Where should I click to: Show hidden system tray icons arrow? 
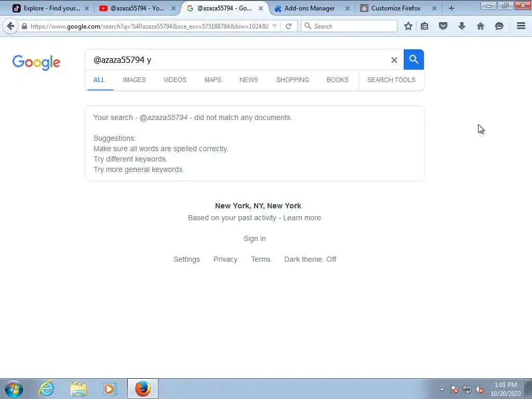442,389
